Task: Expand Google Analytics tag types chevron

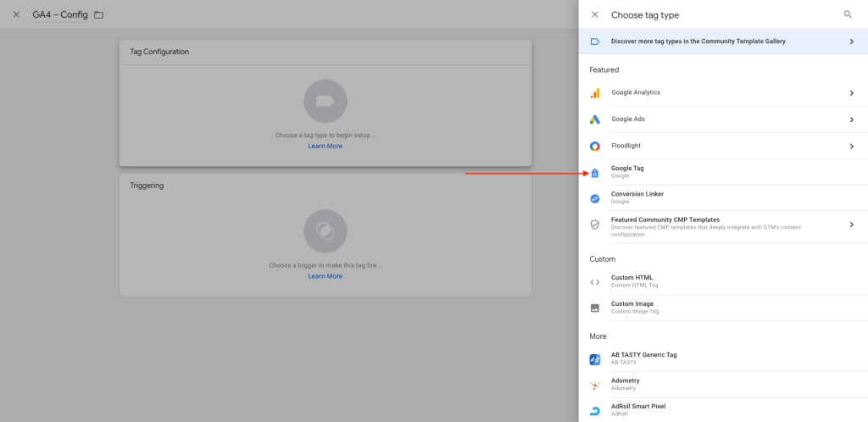Action: (x=851, y=93)
